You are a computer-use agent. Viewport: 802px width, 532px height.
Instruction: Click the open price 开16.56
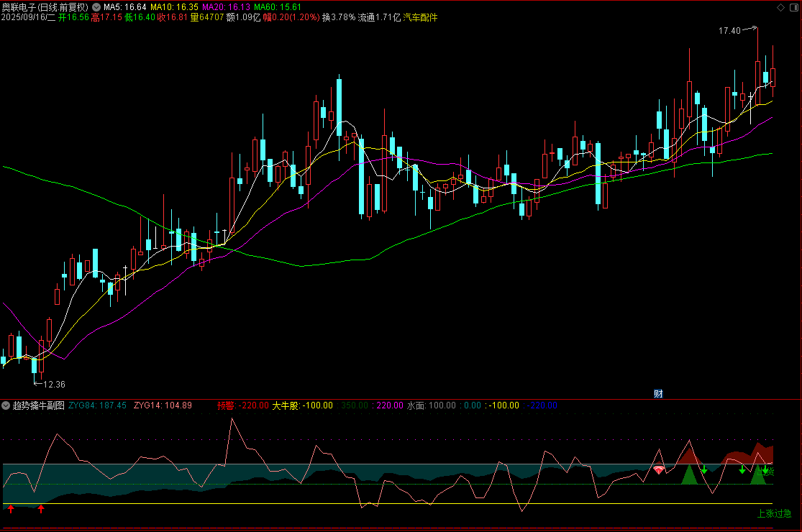tap(73, 17)
